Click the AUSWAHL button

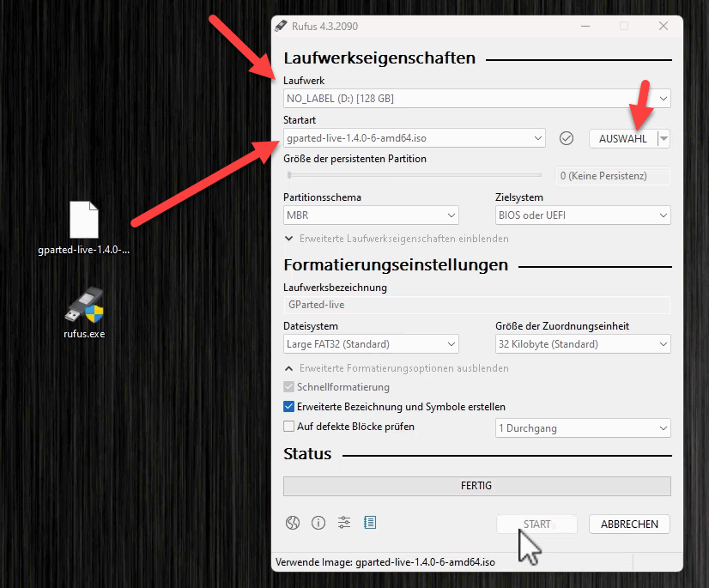point(623,138)
